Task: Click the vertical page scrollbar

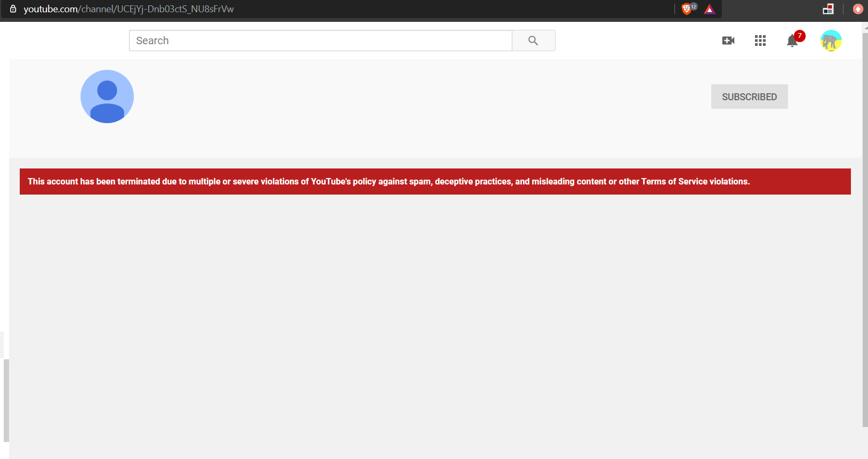Action: (865, 229)
